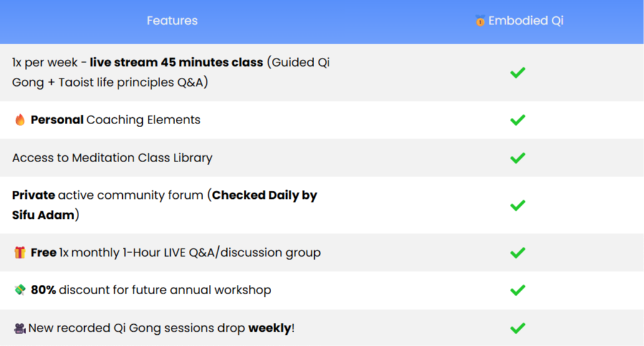The image size is (644, 346).
Task: Click the Checked Daily by Sifu Adam text
Action: click(264, 195)
